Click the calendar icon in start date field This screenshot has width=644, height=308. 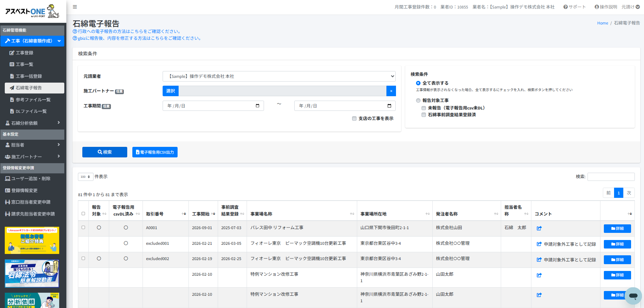258,106
